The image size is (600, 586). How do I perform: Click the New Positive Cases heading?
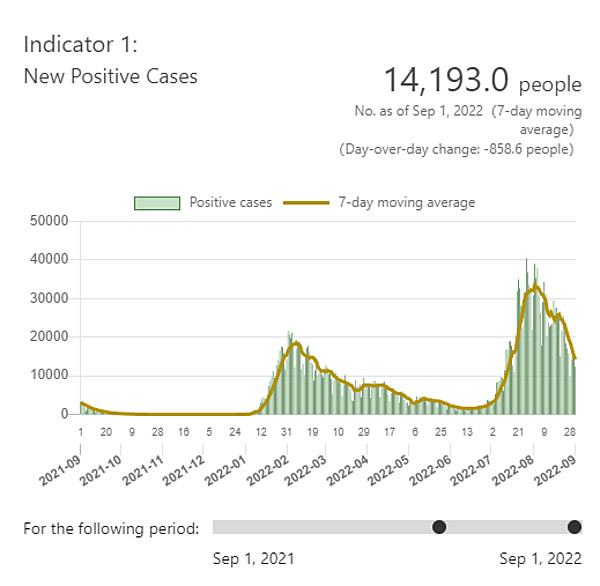point(110,75)
